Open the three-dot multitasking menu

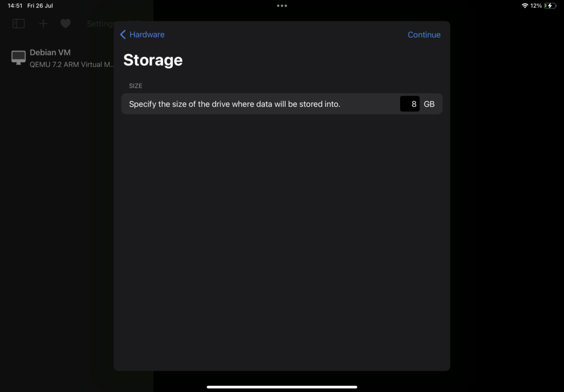coord(282,6)
